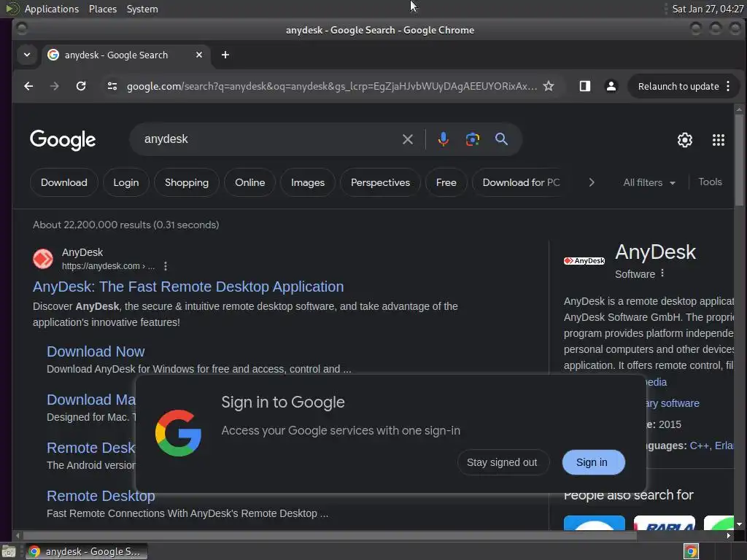
Task: Click the AnyDesk logo in knowledge panel
Action: [x=584, y=261]
